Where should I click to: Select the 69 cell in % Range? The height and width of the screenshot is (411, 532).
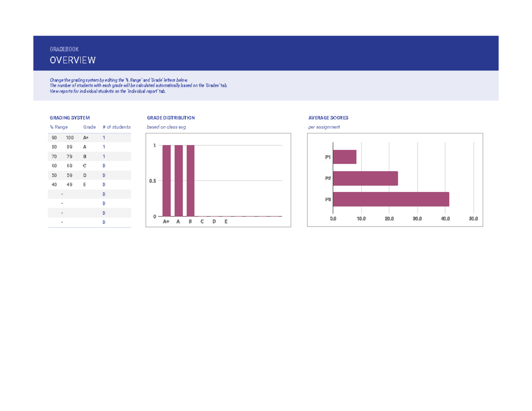70,166
